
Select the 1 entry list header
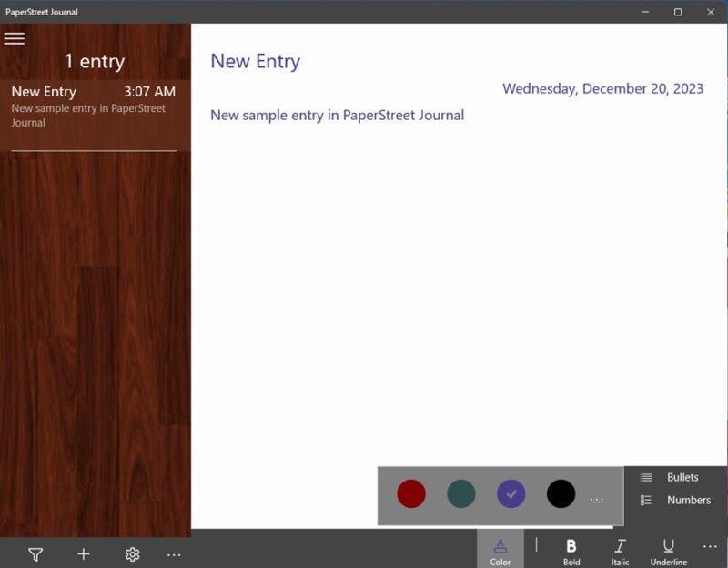click(x=95, y=61)
